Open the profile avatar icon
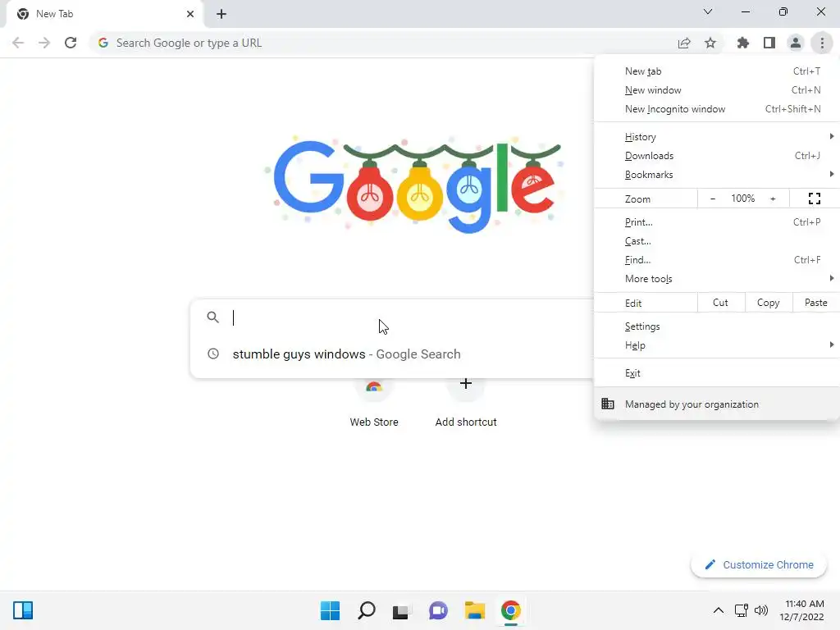The width and height of the screenshot is (840, 630). coord(796,43)
